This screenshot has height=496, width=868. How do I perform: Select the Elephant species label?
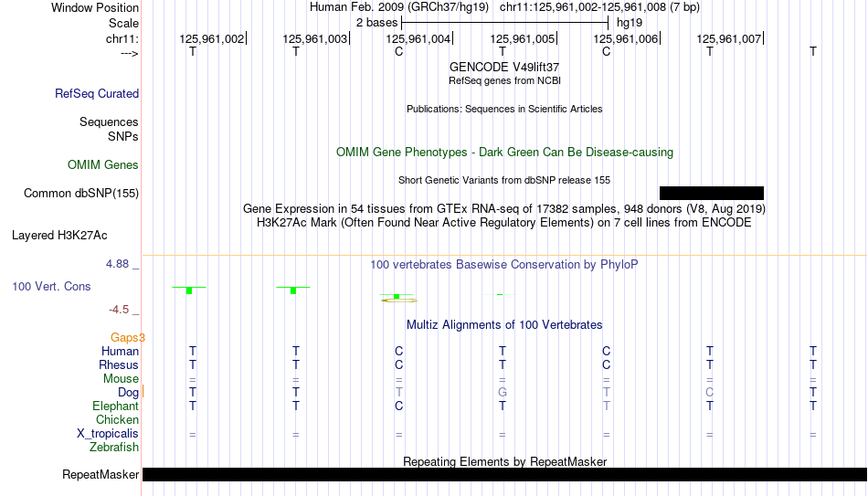click(116, 406)
